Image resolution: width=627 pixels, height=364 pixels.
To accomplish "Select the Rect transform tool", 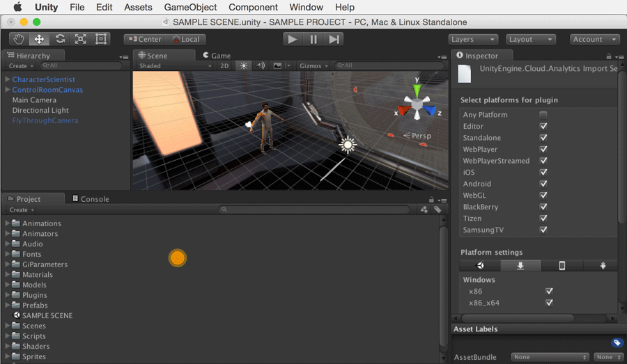I will pos(101,40).
